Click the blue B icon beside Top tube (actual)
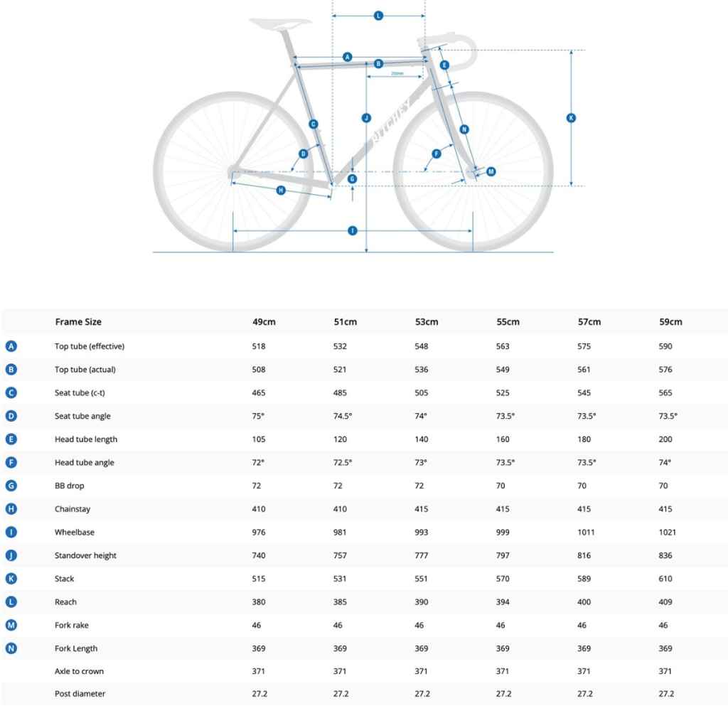 tap(11, 369)
